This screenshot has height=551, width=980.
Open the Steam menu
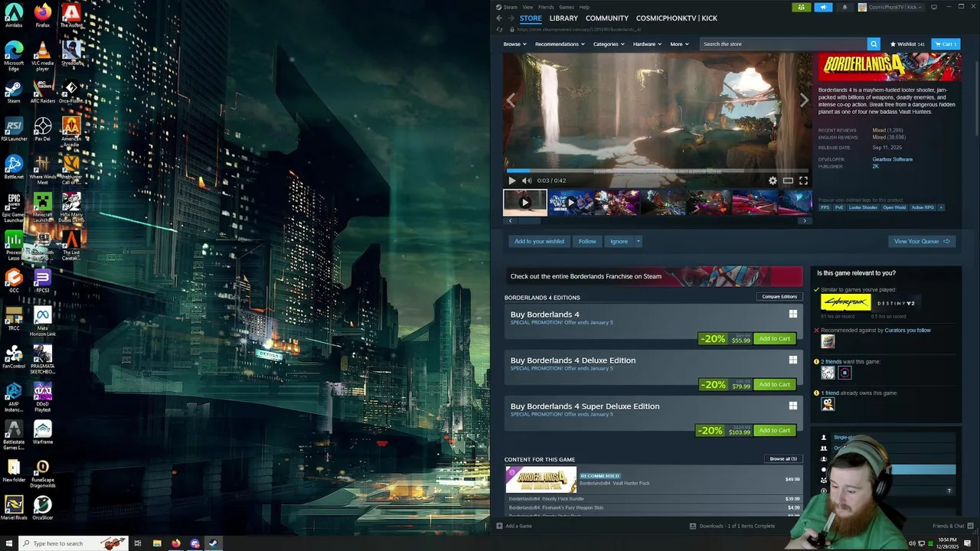coord(510,7)
